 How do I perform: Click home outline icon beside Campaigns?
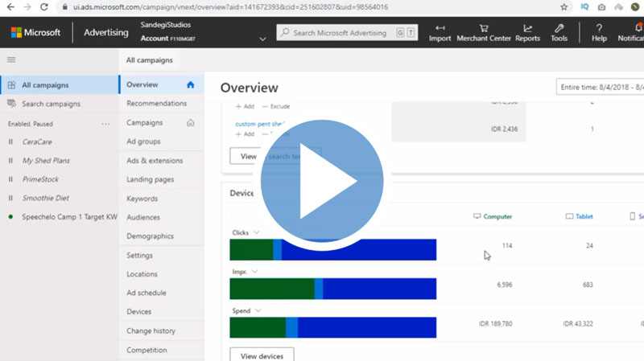point(190,123)
